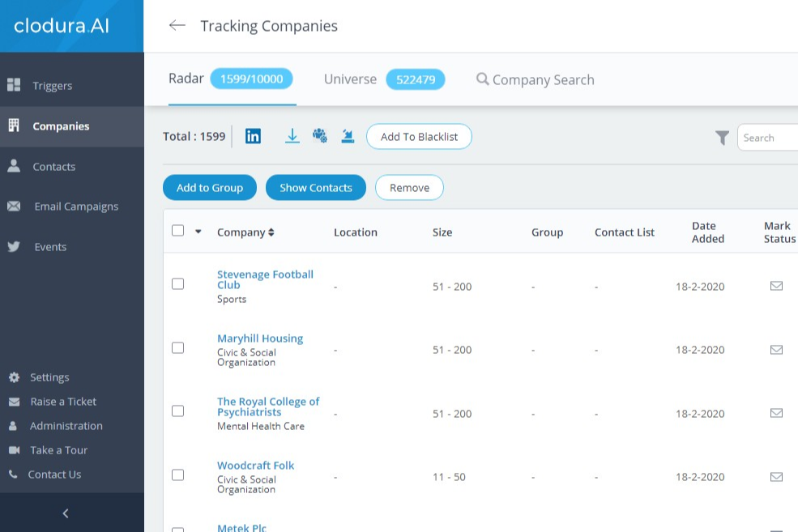The height and width of the screenshot is (532, 798).
Task: Click the Contacts person icon
Action: pyautogui.click(x=14, y=165)
